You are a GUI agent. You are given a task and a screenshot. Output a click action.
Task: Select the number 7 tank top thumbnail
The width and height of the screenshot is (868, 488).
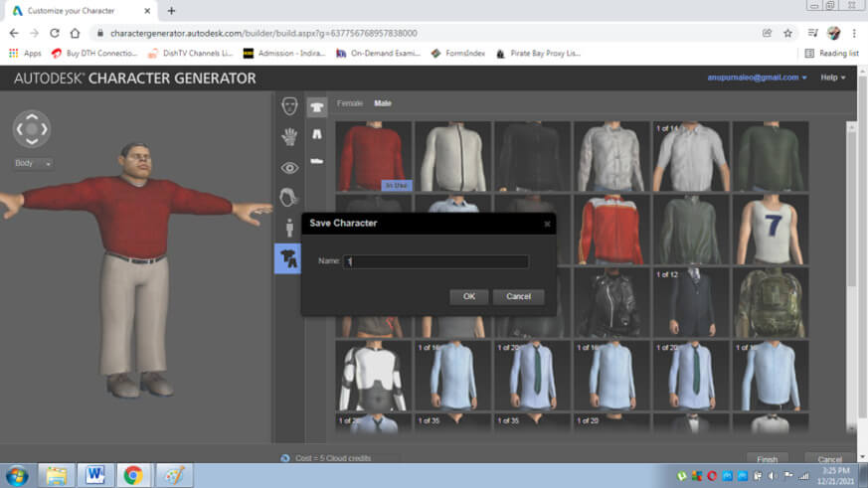pos(770,230)
